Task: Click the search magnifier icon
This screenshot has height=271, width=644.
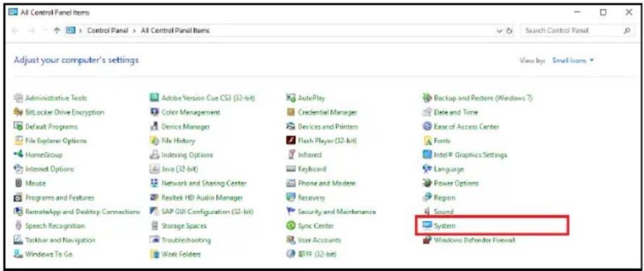Action: pyautogui.click(x=626, y=31)
